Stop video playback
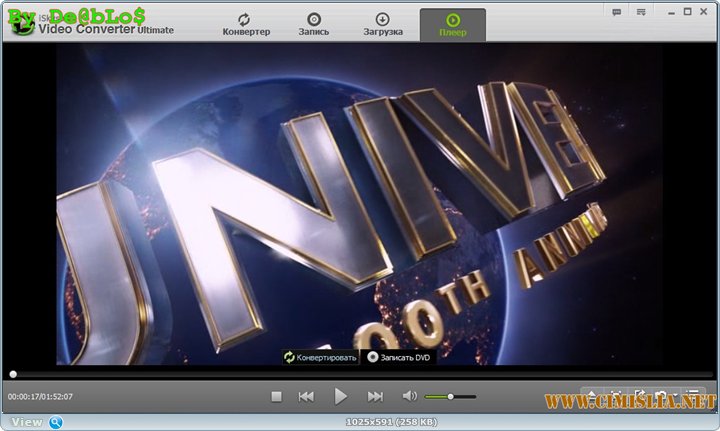This screenshot has height=431, width=720. (x=277, y=397)
